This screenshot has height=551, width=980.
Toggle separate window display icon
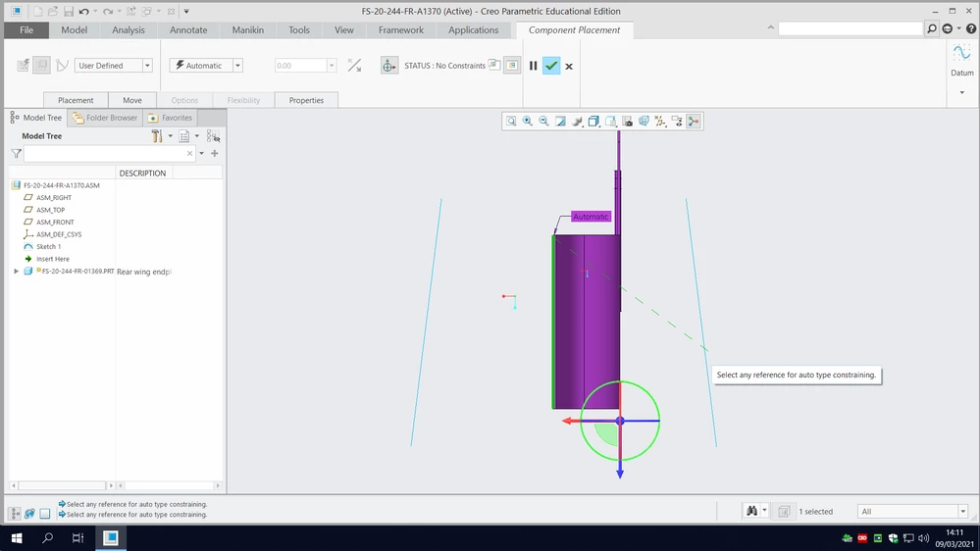(x=494, y=65)
